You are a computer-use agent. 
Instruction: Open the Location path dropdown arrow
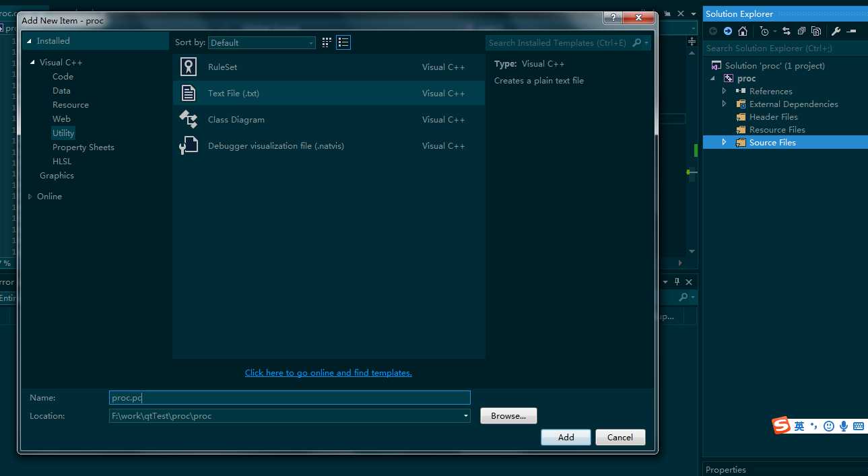465,416
